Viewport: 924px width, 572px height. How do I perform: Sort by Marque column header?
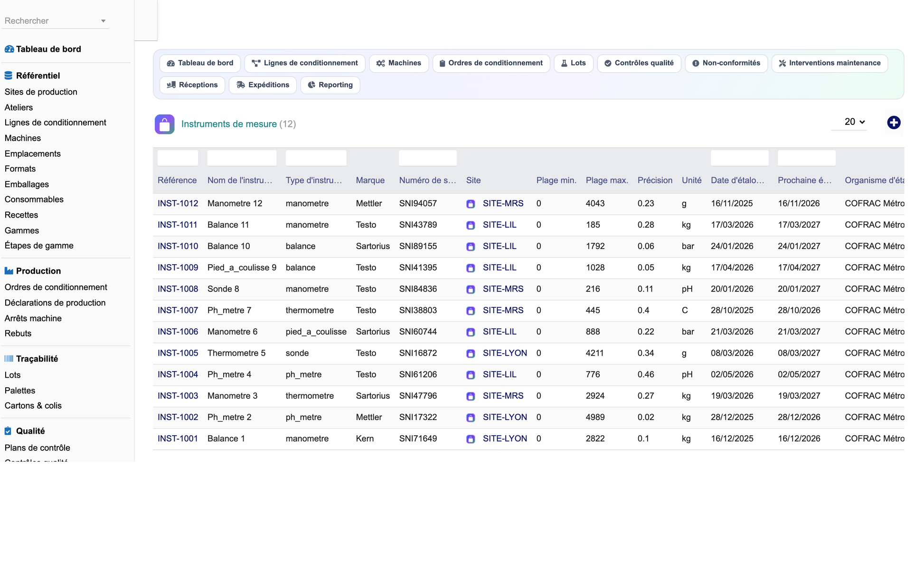tap(370, 181)
